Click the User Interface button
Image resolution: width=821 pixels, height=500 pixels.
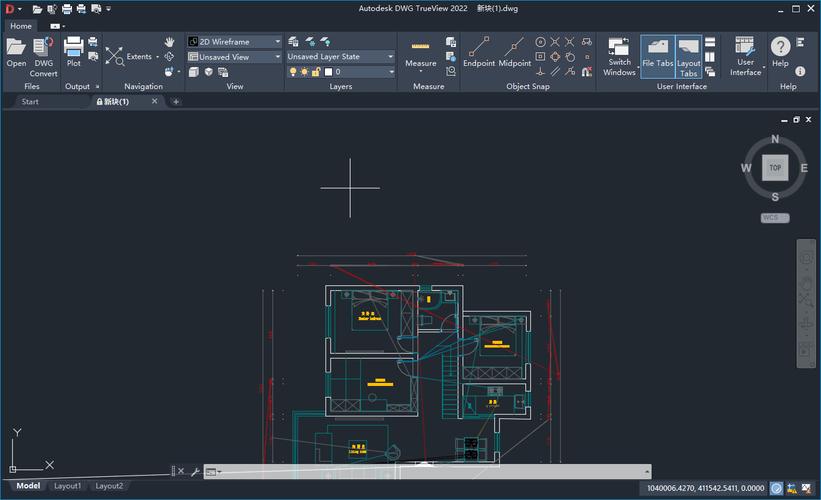(x=745, y=57)
